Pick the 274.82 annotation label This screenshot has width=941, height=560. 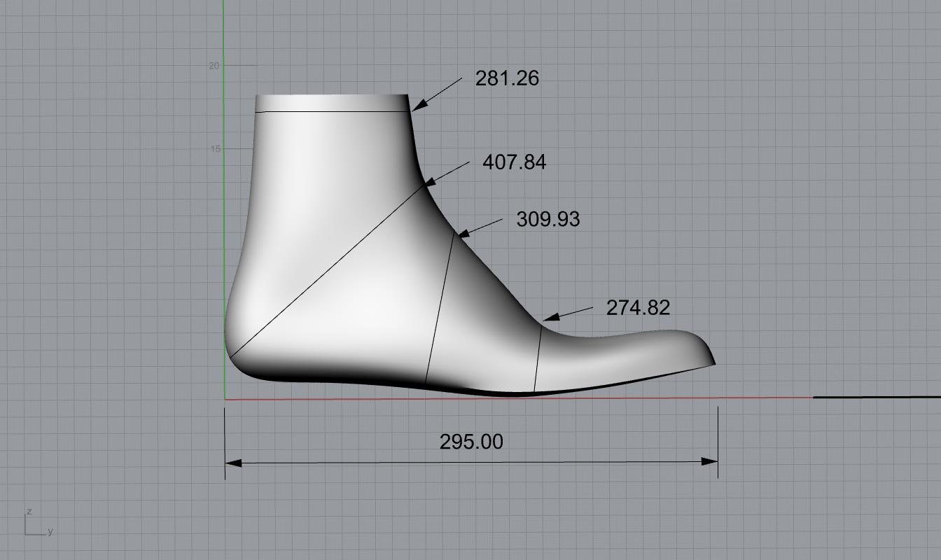point(637,308)
